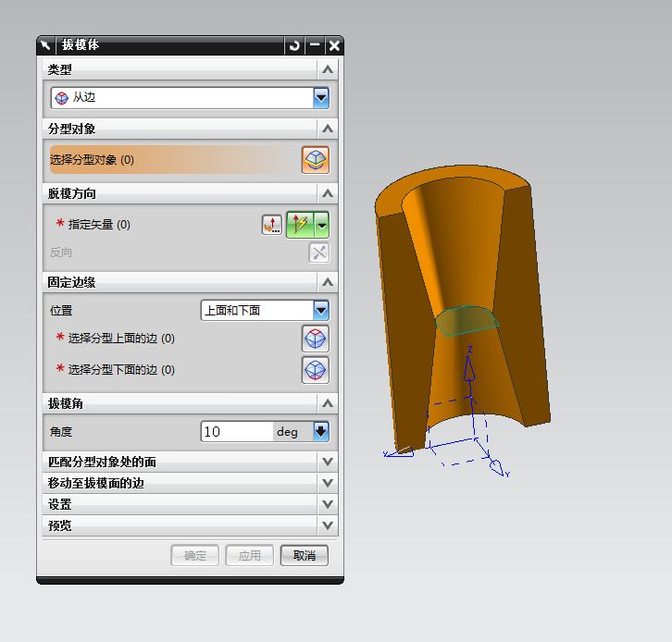The image size is (672, 642).
Task: Click the 确定 button
Action: tap(195, 555)
